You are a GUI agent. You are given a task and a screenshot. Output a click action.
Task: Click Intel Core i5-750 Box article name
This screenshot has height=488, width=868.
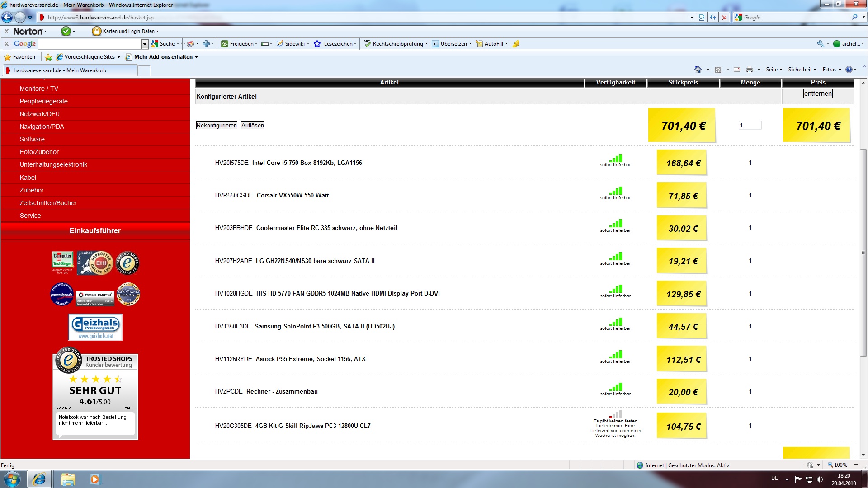coord(307,163)
